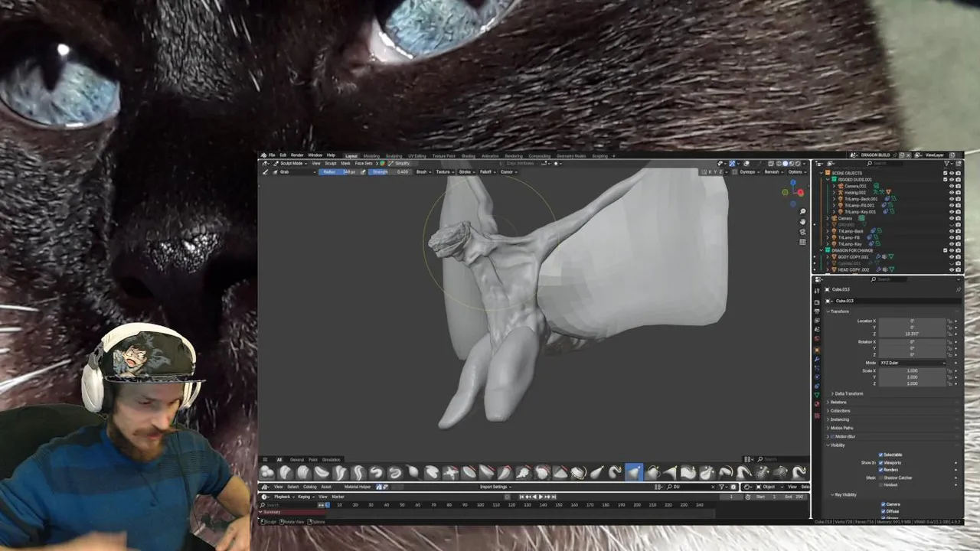Open the Brush settings dropdown
Image resolution: width=980 pixels, height=551 pixels.
(x=423, y=171)
